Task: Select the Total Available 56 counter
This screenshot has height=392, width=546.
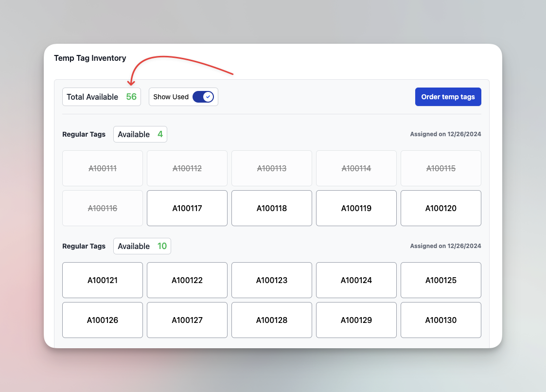Action: tap(101, 96)
